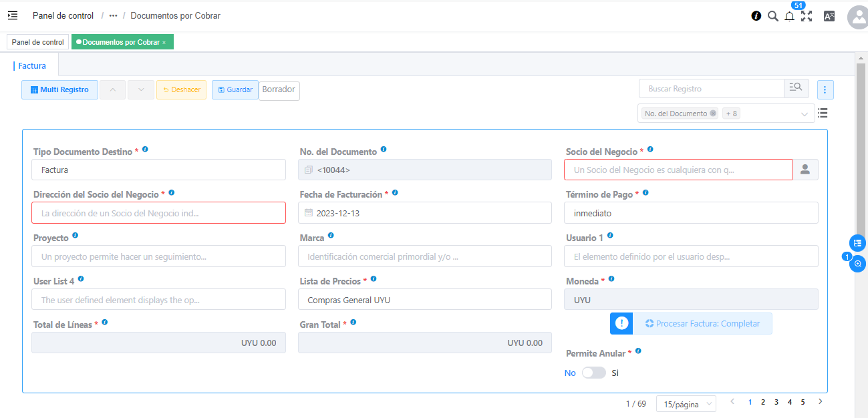Select the Factura tab

tap(32, 65)
